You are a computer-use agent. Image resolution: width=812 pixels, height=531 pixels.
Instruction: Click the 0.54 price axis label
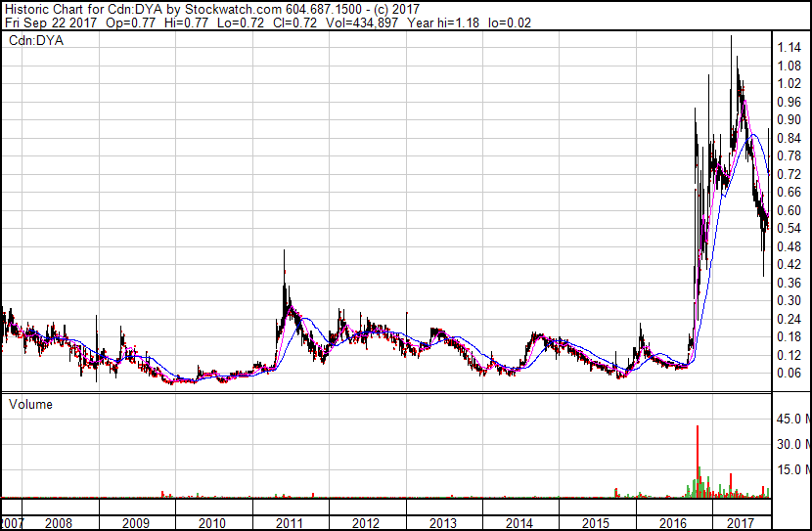pos(789,228)
